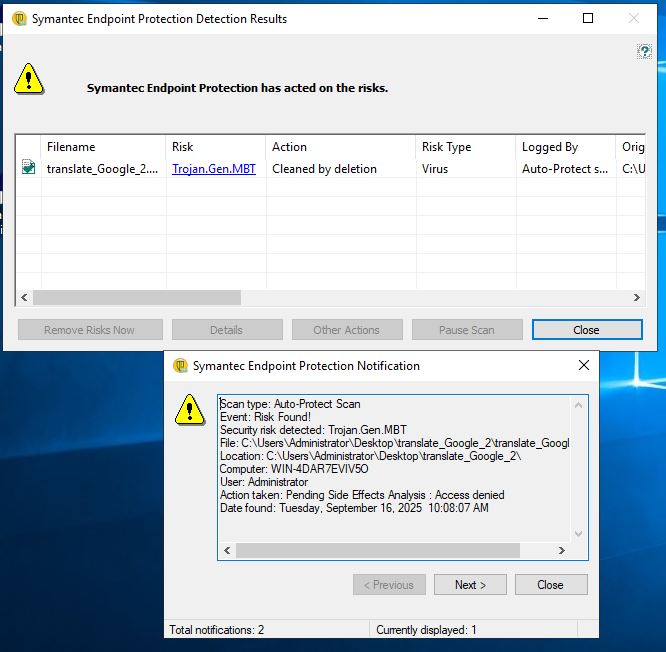This screenshot has height=652, width=666.
Task: Click notification text box right scroll arrow
Action: 562,550
